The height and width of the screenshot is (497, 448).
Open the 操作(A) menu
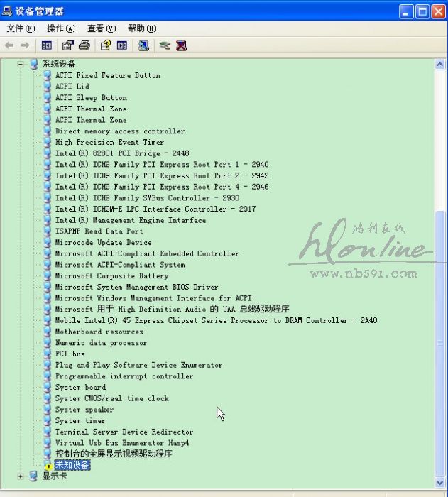pos(61,28)
